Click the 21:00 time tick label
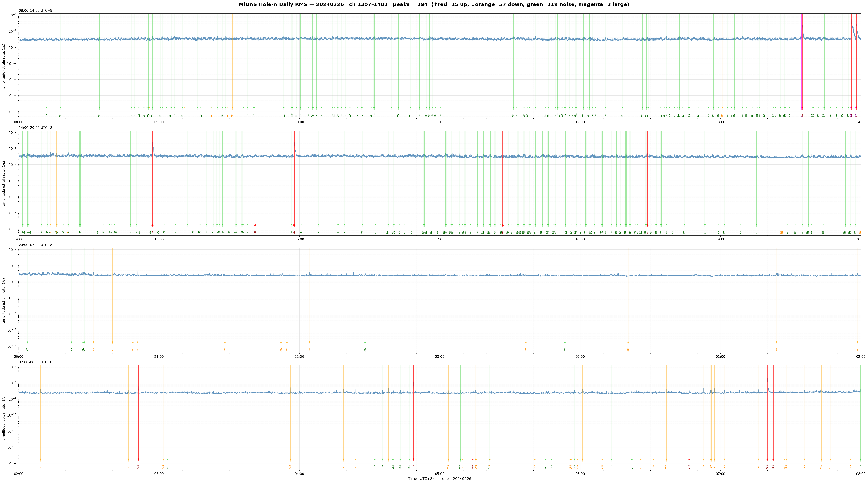 pyautogui.click(x=159, y=357)
